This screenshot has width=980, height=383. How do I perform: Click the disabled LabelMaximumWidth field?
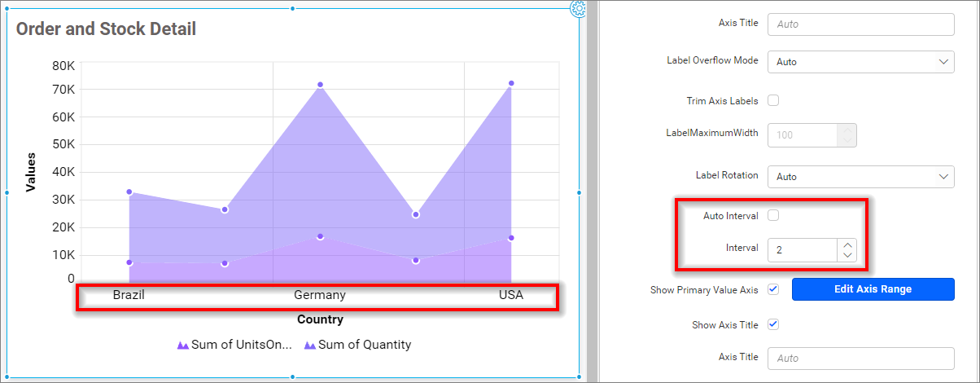[803, 135]
